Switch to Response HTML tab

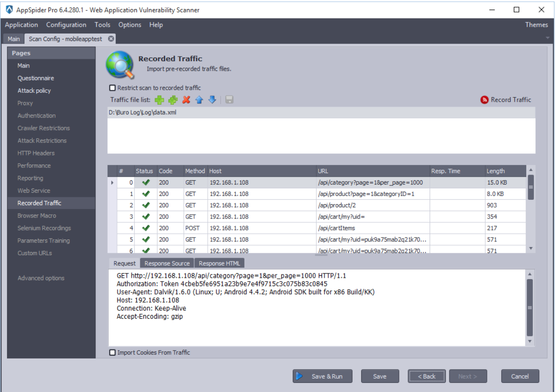tap(220, 263)
